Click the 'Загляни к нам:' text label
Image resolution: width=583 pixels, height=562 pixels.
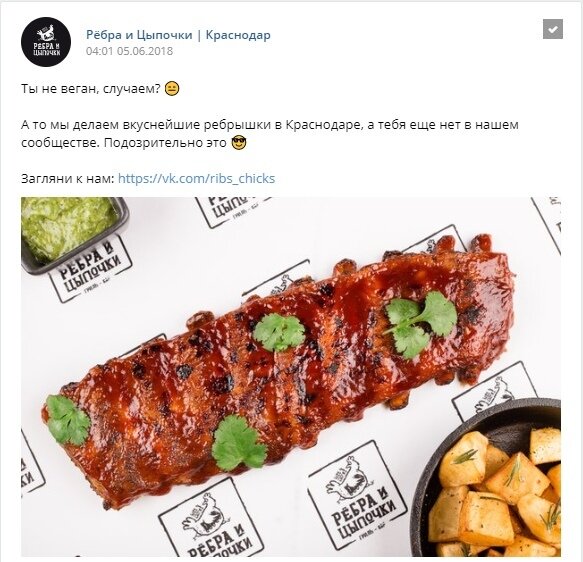tap(68, 178)
